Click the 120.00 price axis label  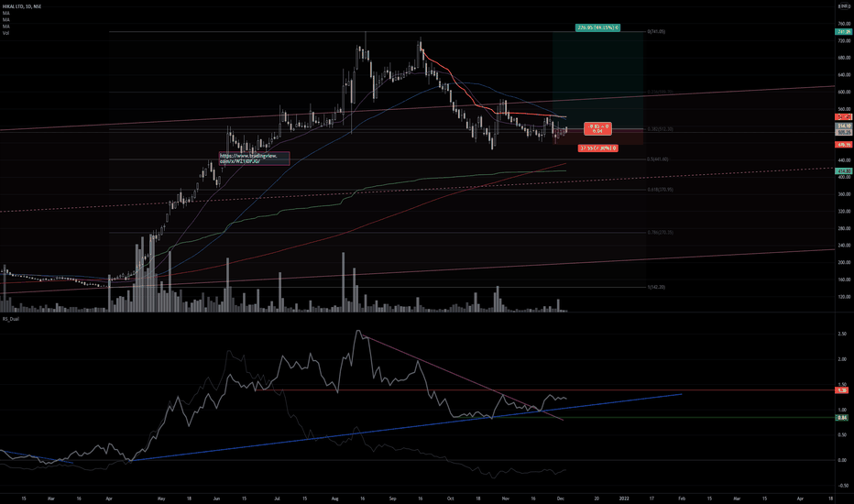pos(844,297)
